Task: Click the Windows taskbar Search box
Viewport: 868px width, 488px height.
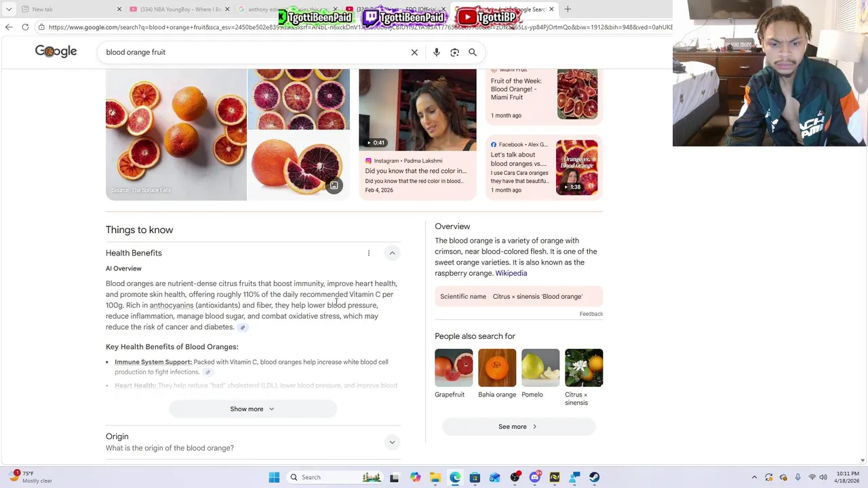Action: 334,477
